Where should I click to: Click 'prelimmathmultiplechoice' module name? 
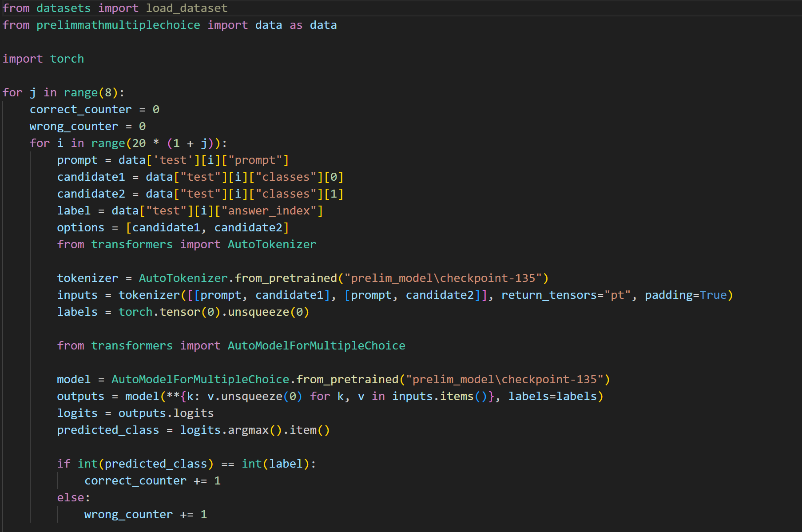click(118, 25)
